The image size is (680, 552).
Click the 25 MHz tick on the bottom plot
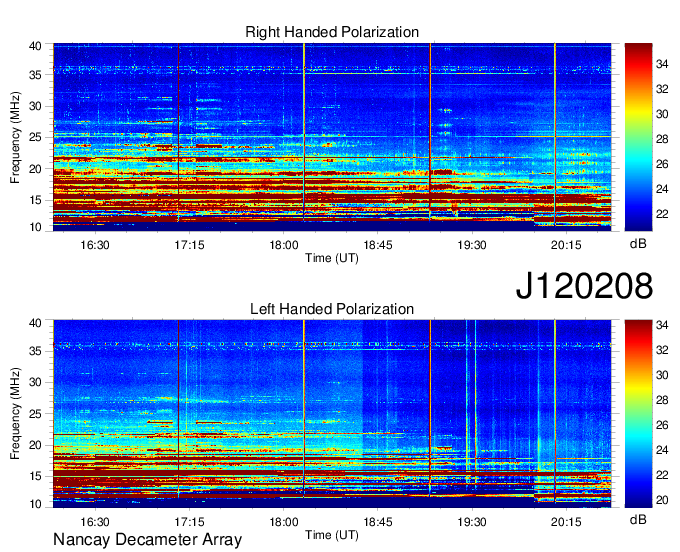(x=35, y=414)
